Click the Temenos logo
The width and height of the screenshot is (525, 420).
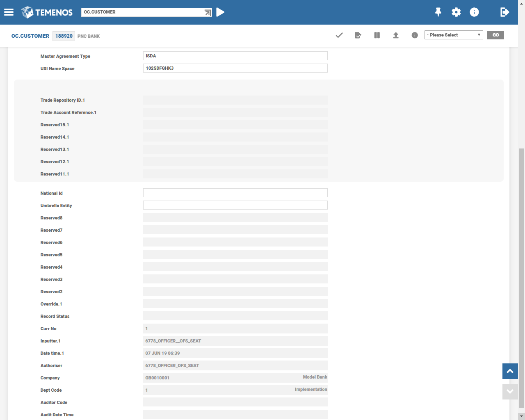pos(47,12)
